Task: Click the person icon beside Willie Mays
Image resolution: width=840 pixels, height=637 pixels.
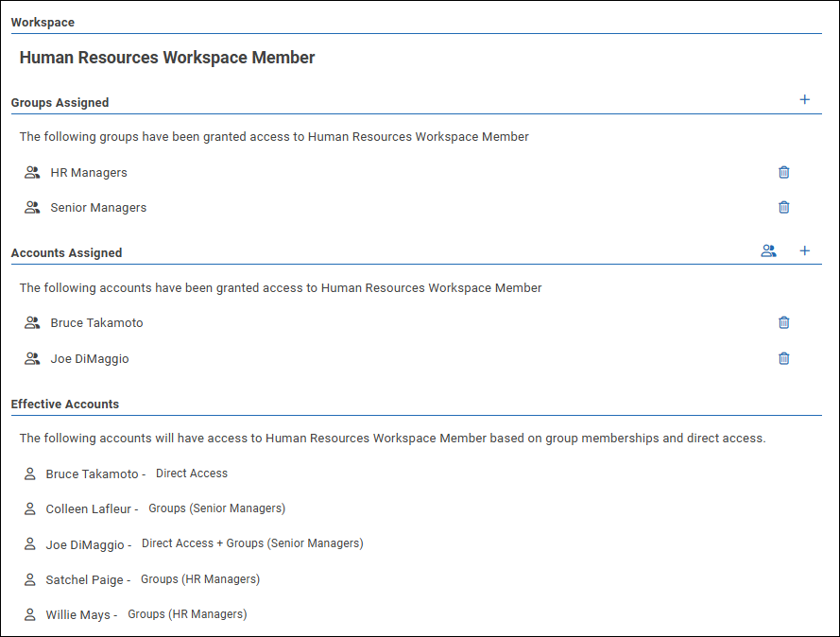Action: 30,614
